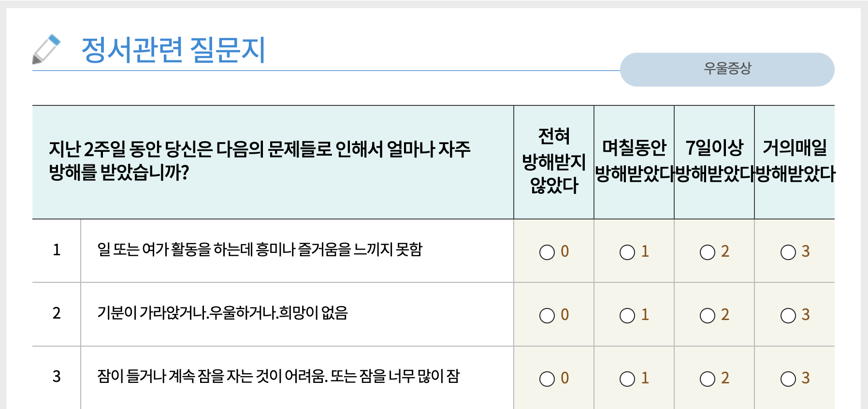Select 3 (거의매일) for question 1
This screenshot has height=409, width=868.
pyautogui.click(x=789, y=251)
